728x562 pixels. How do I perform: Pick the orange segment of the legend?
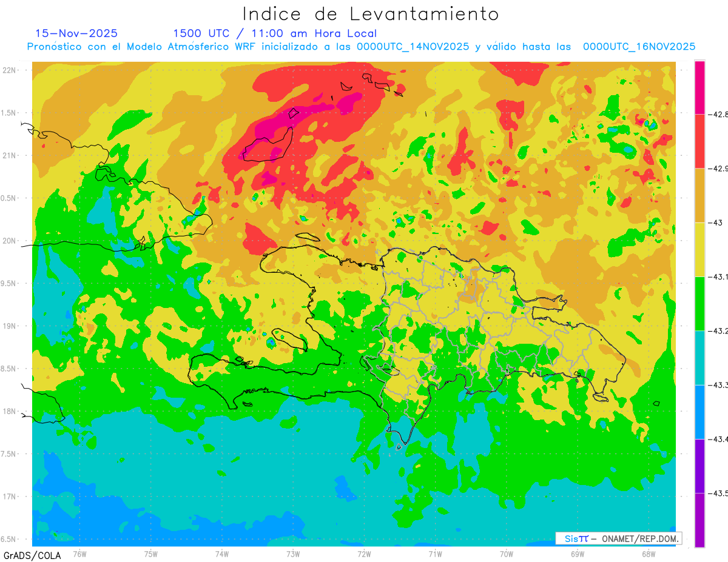pyautogui.click(x=699, y=195)
